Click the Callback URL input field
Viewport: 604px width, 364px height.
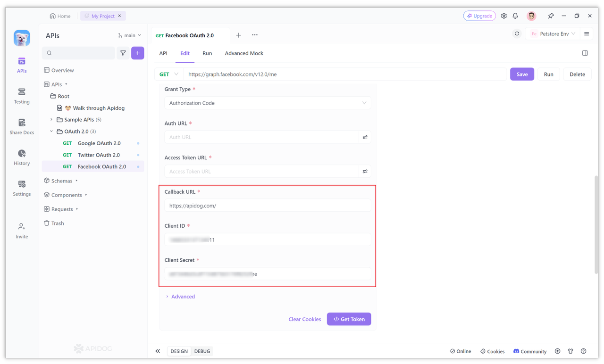[x=268, y=206]
